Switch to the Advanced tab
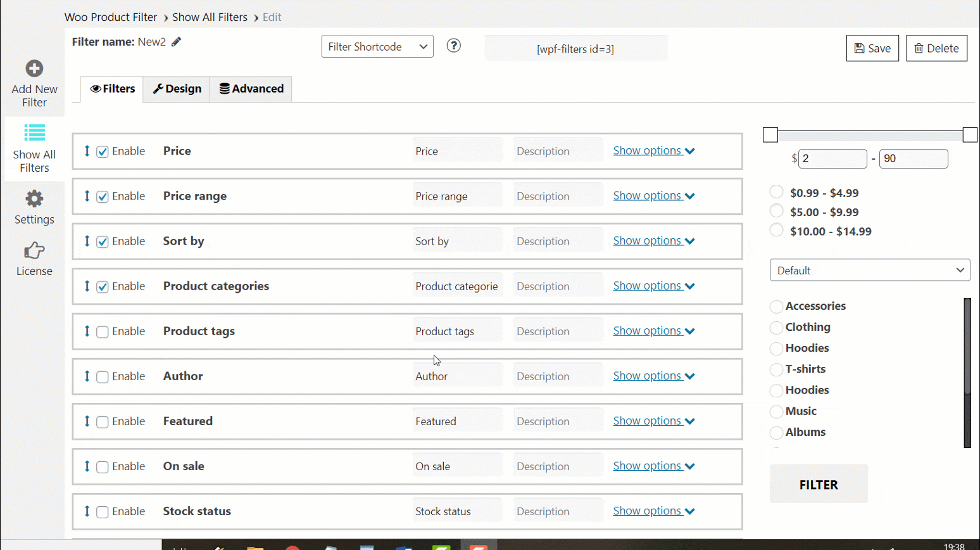Viewport: 980px width, 550px height. click(x=251, y=89)
